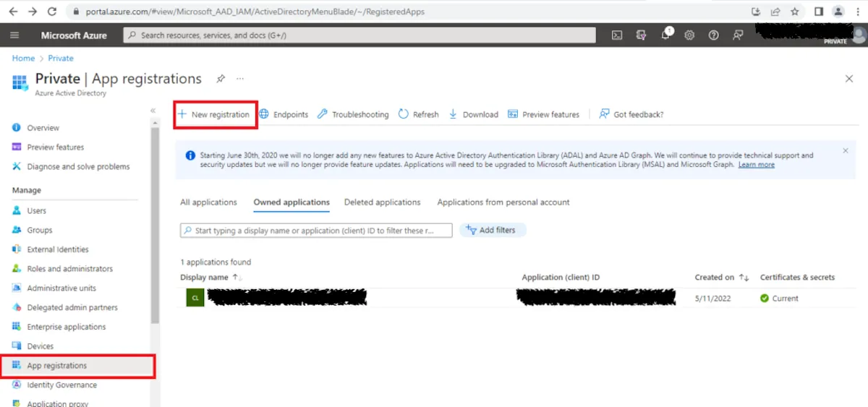
Task: Click Got feedback?
Action: (631, 114)
